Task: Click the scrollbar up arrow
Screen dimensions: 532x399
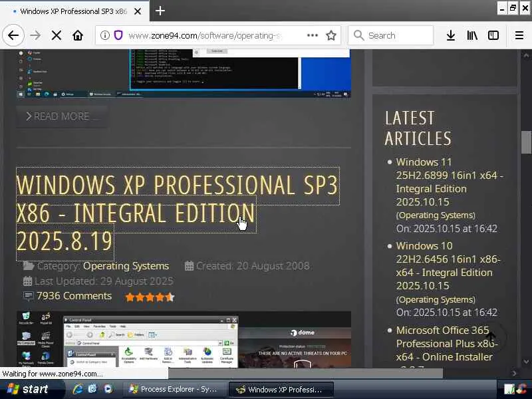Action: (x=526, y=55)
